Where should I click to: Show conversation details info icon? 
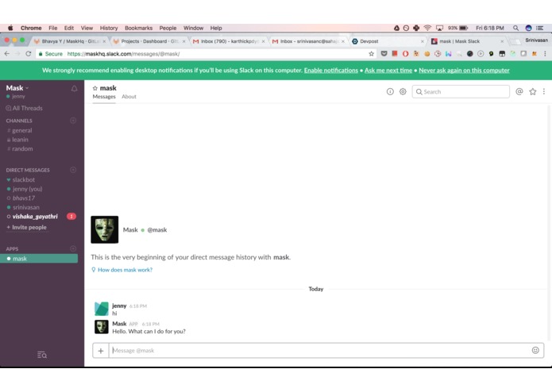[x=390, y=92]
